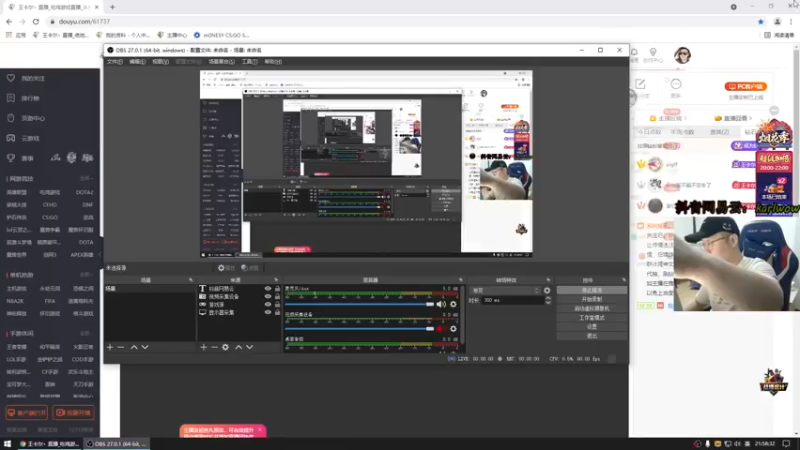Viewport: 800px width, 450px height.
Task: Open 我的关注 heart icon in Douyu sidebar
Action: tap(11, 78)
